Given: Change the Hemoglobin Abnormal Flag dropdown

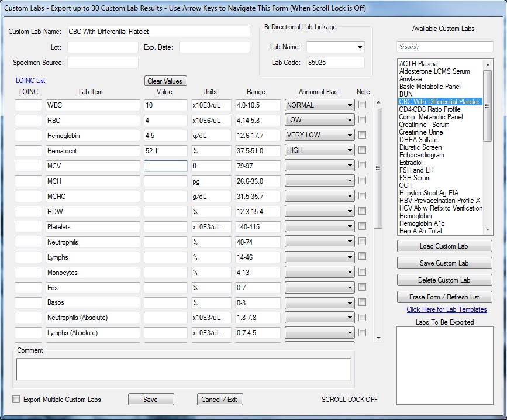Looking at the screenshot, I should click(319, 135).
